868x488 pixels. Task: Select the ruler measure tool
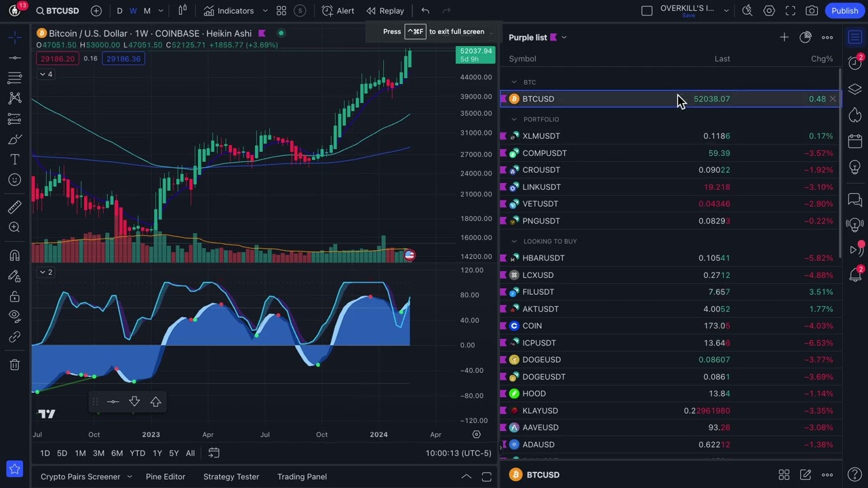click(x=15, y=207)
